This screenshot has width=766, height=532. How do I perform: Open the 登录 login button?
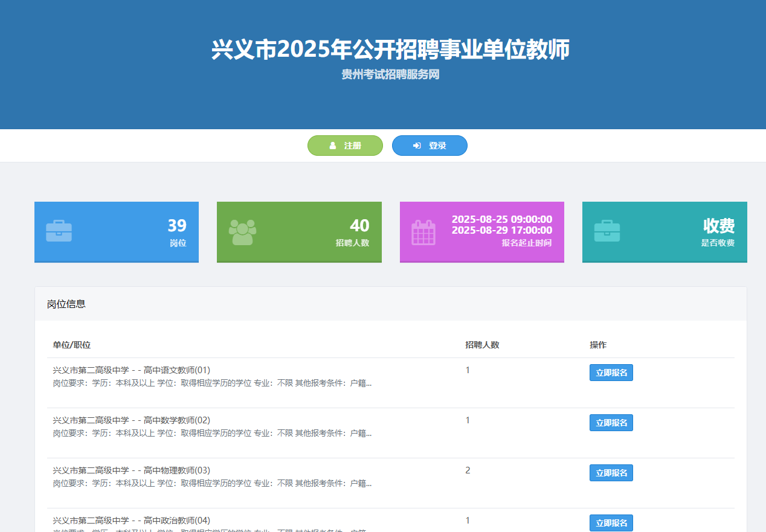tap(430, 146)
